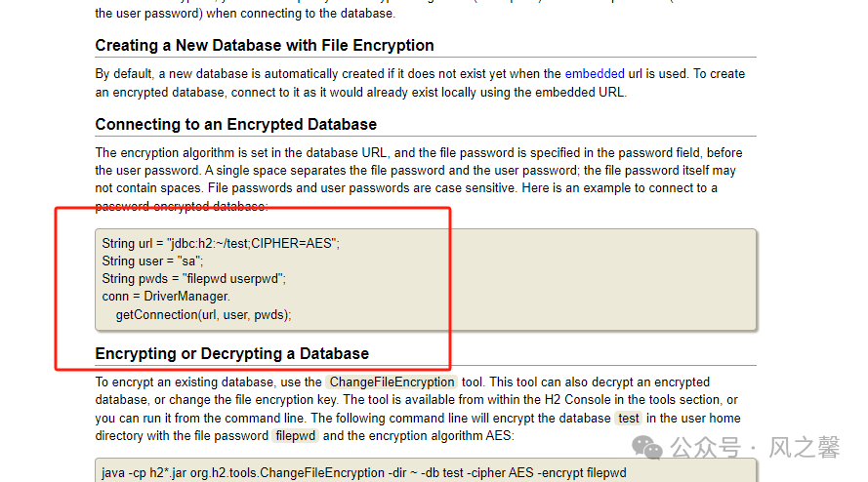Viewport: 868px width, 482px height.
Task: Click the JDBC URL string line in code block
Action: (221, 244)
